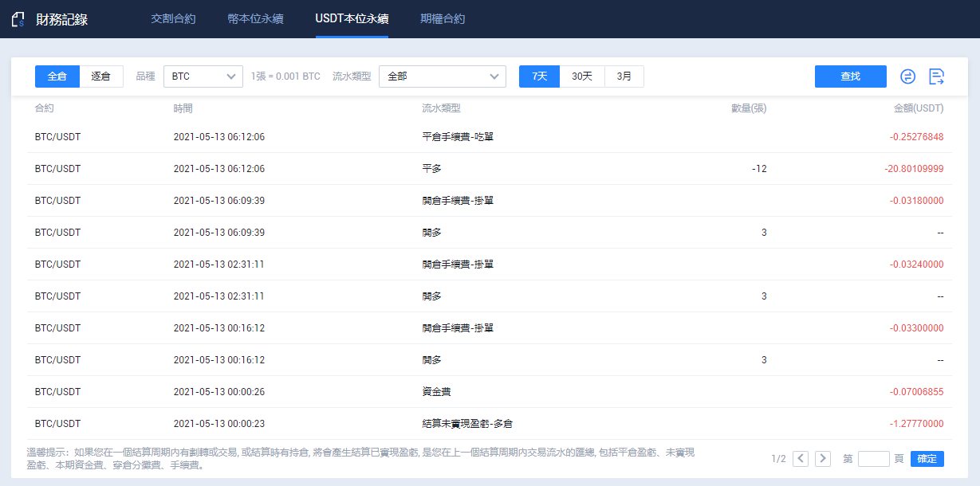Select USDT本位永續 tab

click(352, 19)
